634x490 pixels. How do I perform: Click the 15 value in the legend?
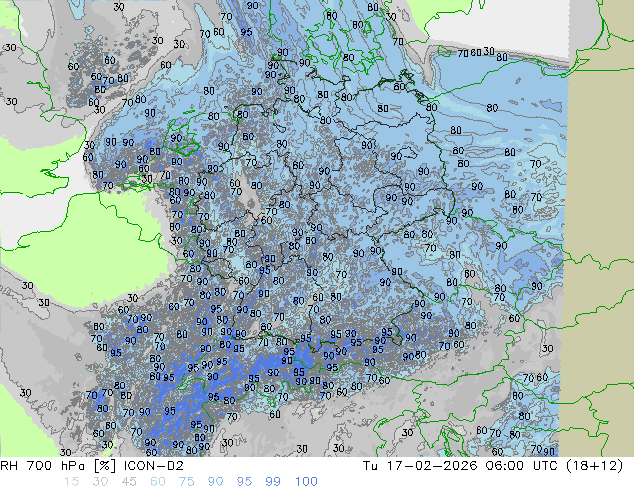click(x=69, y=482)
